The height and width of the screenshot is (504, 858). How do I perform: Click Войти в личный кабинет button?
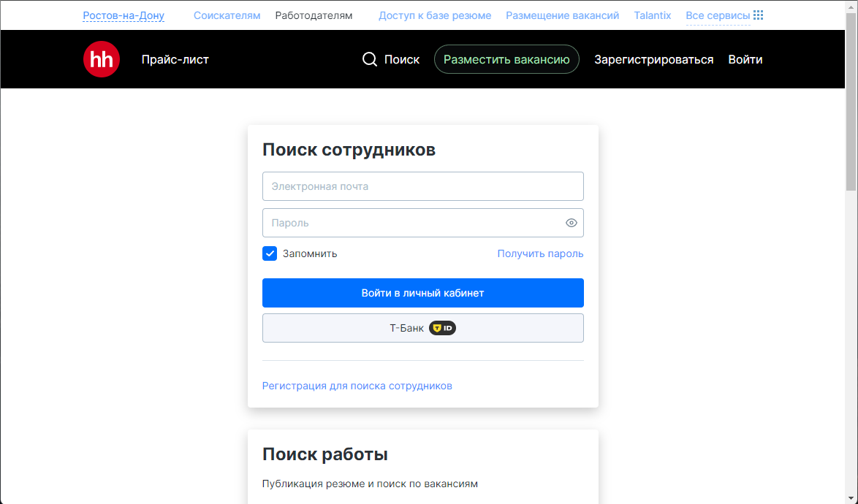(423, 293)
